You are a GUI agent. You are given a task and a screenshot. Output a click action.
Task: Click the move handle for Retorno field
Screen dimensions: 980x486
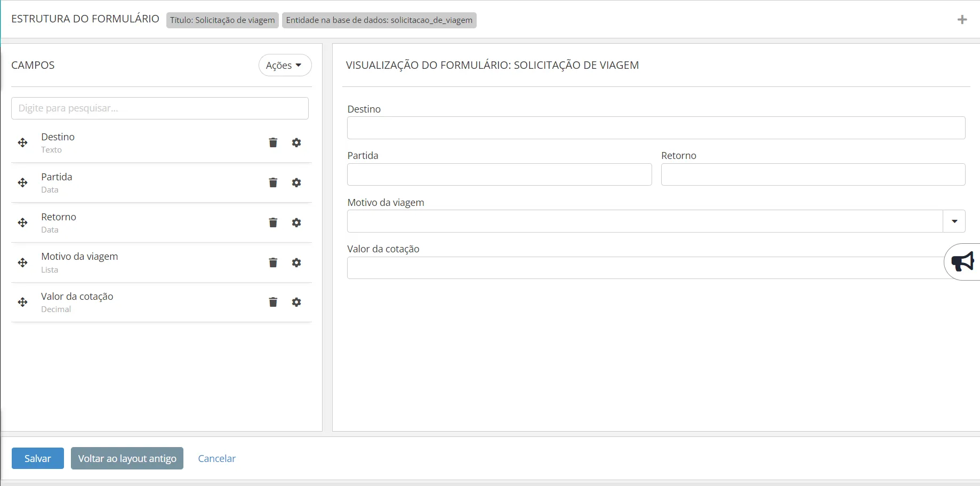point(22,222)
